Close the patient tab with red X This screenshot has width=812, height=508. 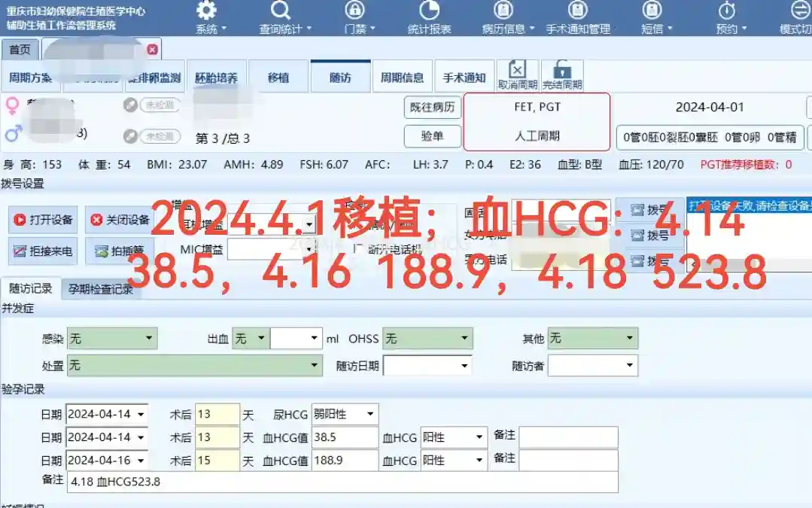coord(152,50)
